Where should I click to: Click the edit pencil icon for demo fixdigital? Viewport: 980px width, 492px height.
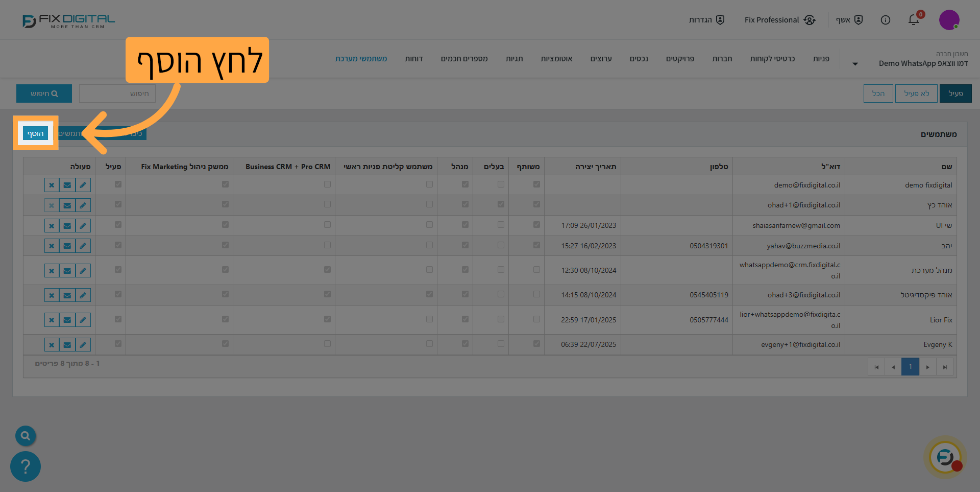tap(83, 185)
